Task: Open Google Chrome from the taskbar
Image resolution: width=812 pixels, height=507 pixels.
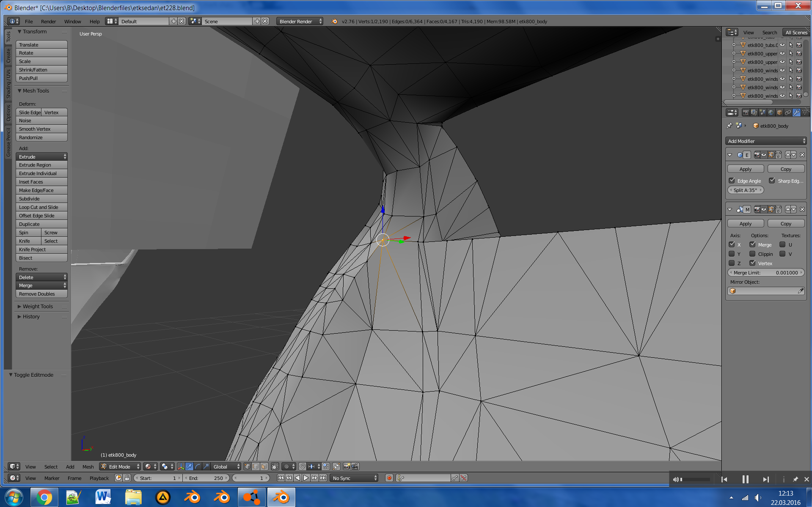Action: (x=44, y=497)
